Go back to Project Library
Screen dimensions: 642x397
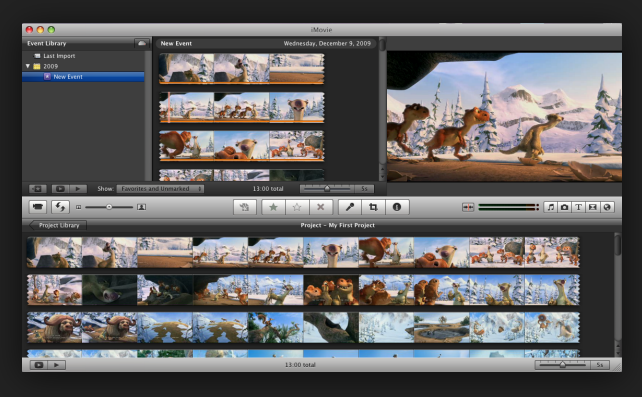point(58,225)
